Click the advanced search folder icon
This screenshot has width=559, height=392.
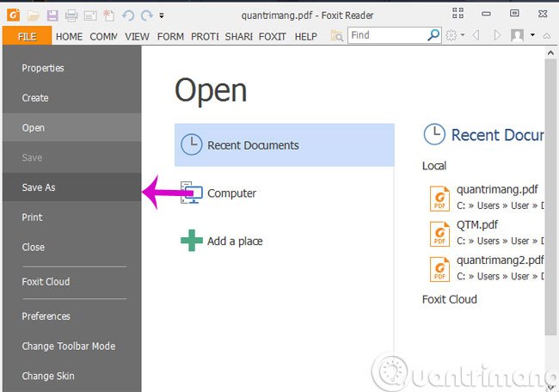(337, 35)
